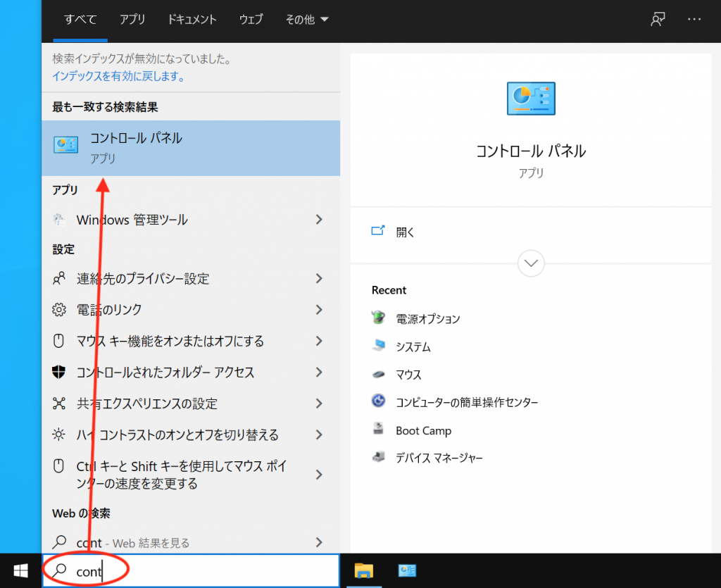Open the Windows Start button

pos(20,570)
